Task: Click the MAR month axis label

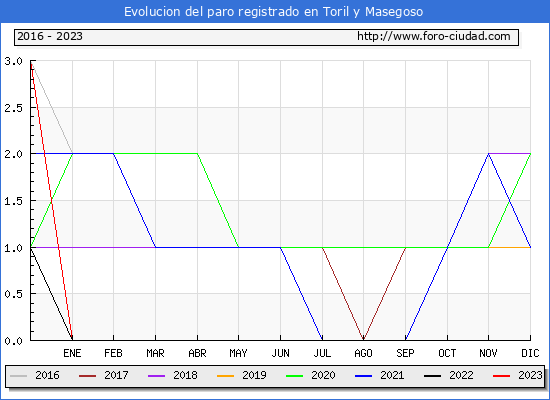Action: [x=155, y=353]
